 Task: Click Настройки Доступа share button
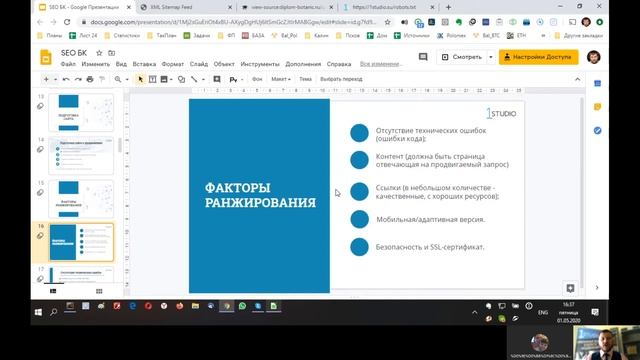click(x=538, y=57)
